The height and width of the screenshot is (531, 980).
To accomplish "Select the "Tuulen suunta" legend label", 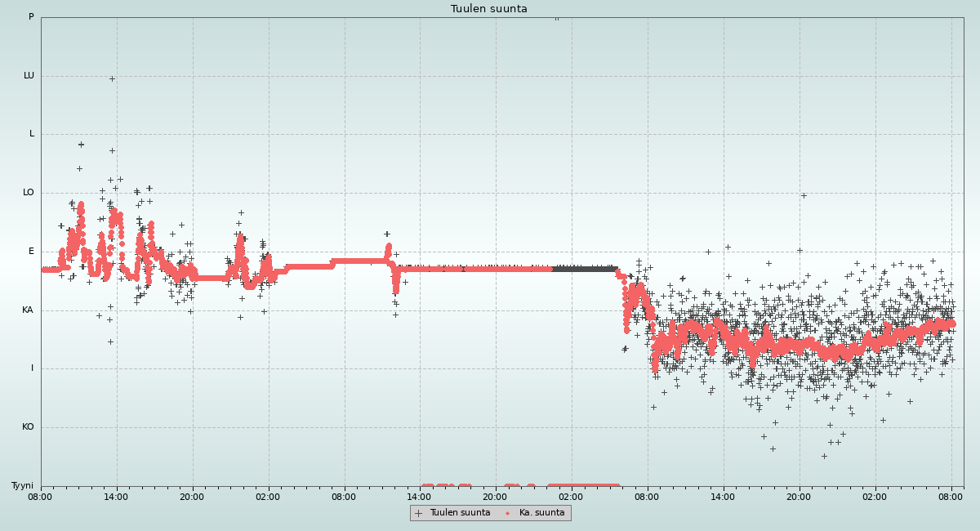I will pyautogui.click(x=460, y=513).
